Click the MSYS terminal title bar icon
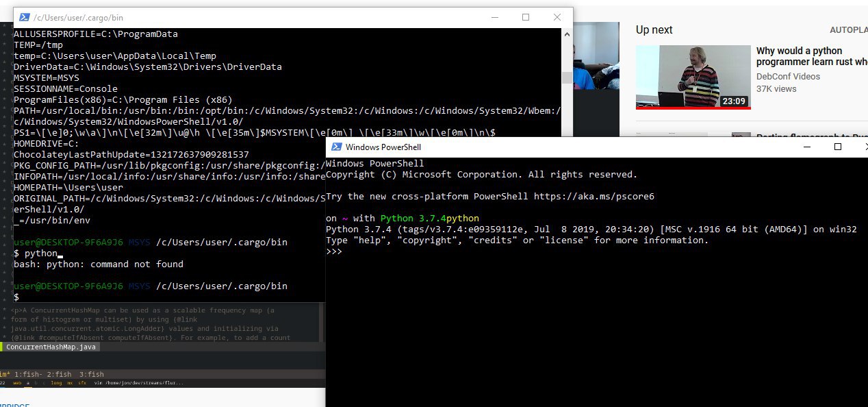This screenshot has height=407, width=868. tap(23, 18)
